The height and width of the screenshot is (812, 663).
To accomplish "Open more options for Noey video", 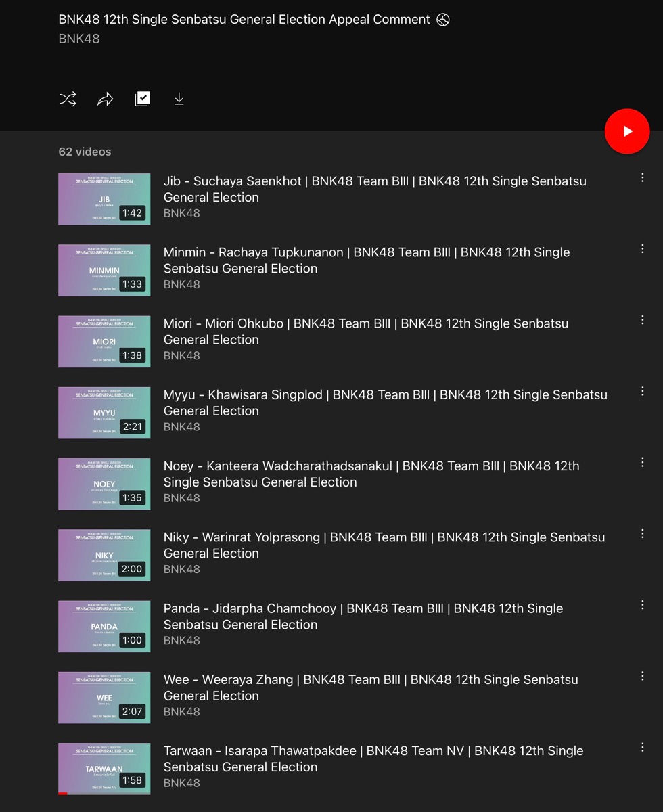I will (x=643, y=462).
